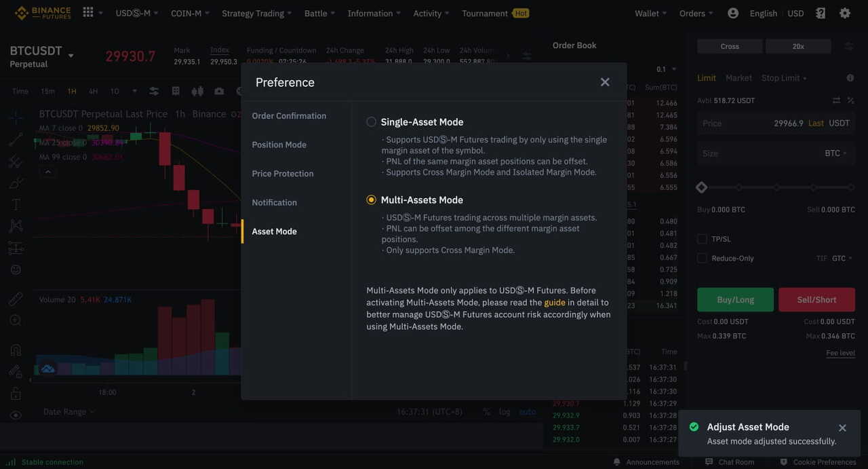Enable the Reduce-Only checkbox
Viewport: 868px width, 469px height.
pyautogui.click(x=702, y=258)
